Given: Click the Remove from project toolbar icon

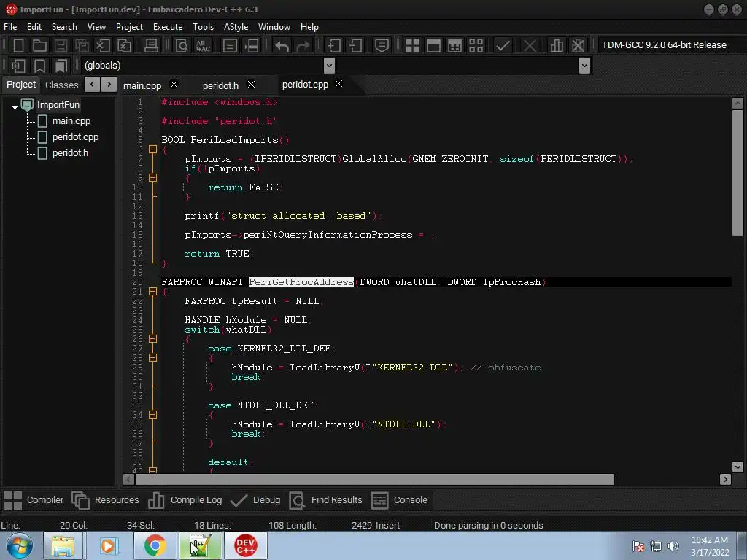Looking at the screenshot, I should (x=355, y=46).
